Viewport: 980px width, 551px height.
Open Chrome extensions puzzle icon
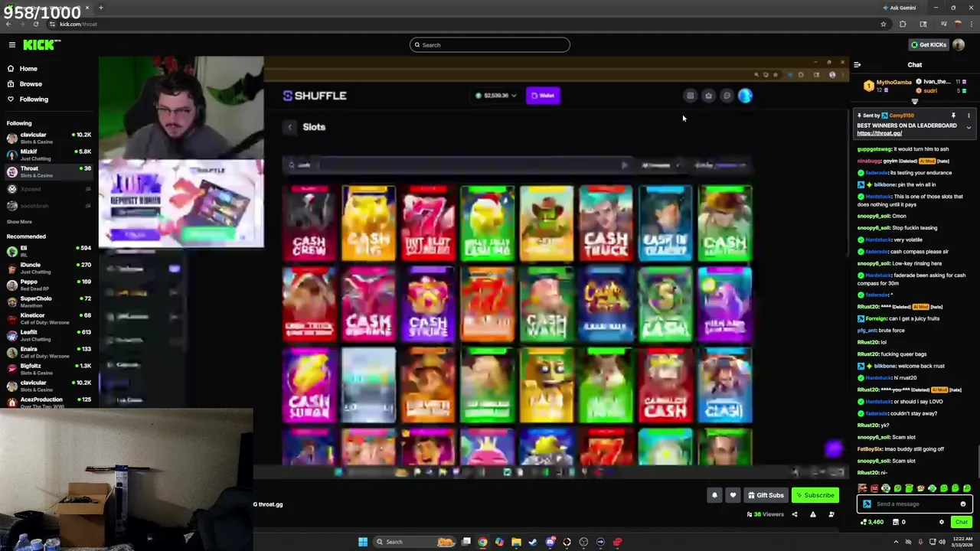point(903,24)
